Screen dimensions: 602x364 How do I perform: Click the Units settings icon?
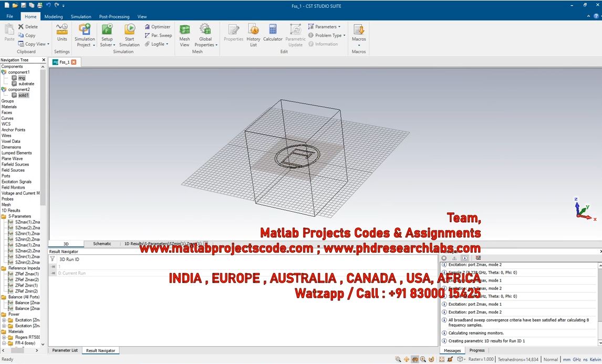62,32
